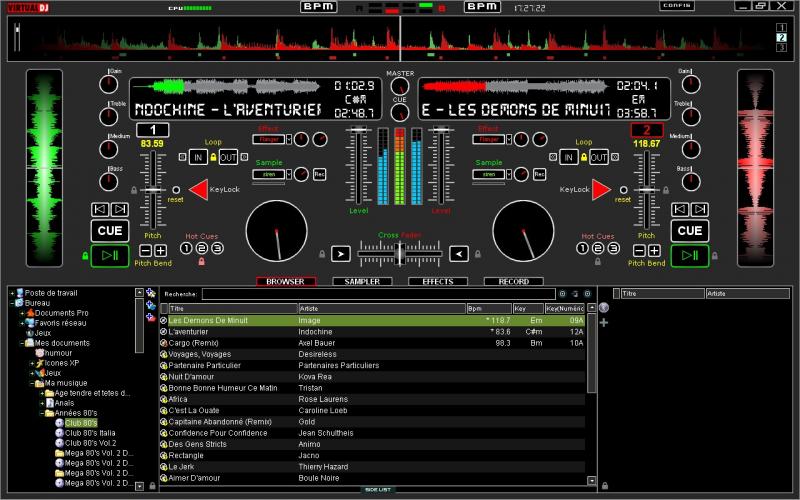This screenshot has height=500, width=800.
Task: Sort song list by Bpm column
Action: pos(489,309)
